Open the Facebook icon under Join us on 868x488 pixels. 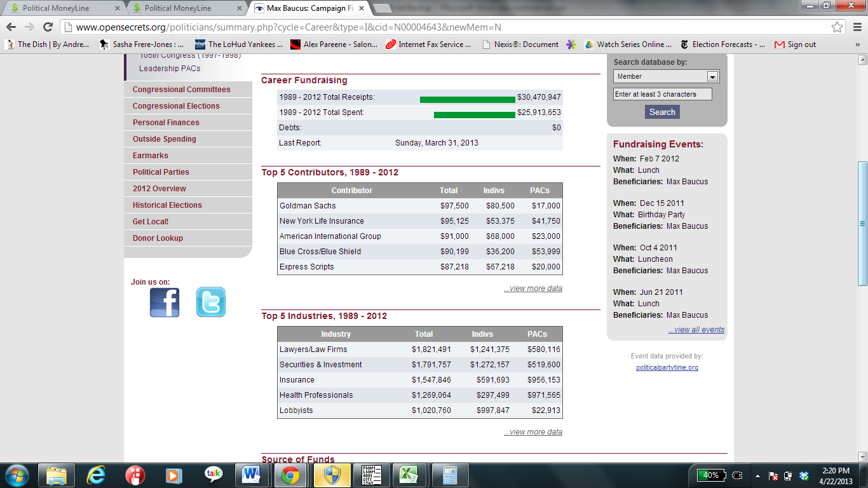click(165, 302)
